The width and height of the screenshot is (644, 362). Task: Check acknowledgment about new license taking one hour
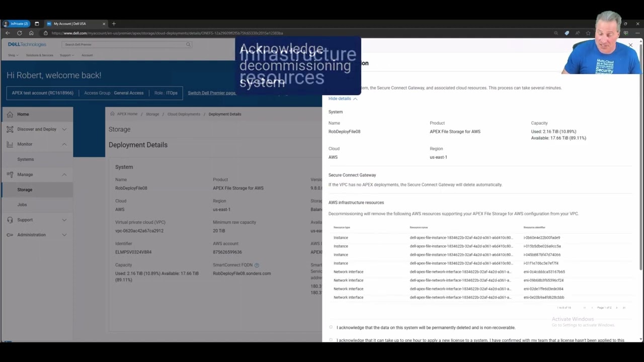331,340
